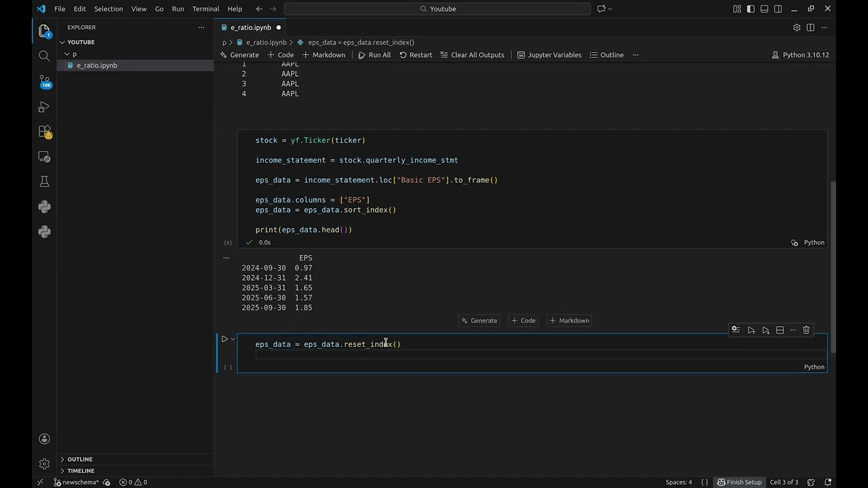This screenshot has height=488, width=868.
Task: Customize layout from the title bar
Action: click(x=737, y=9)
